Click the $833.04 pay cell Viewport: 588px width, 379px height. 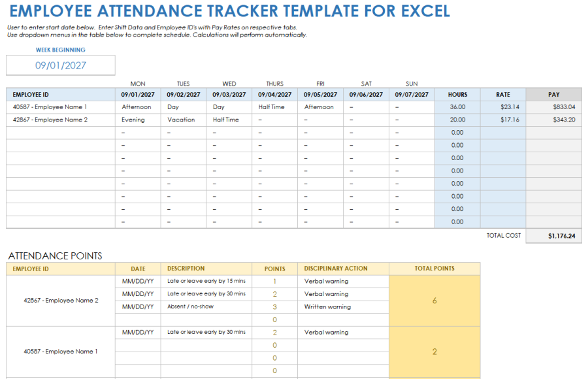pyautogui.click(x=554, y=107)
